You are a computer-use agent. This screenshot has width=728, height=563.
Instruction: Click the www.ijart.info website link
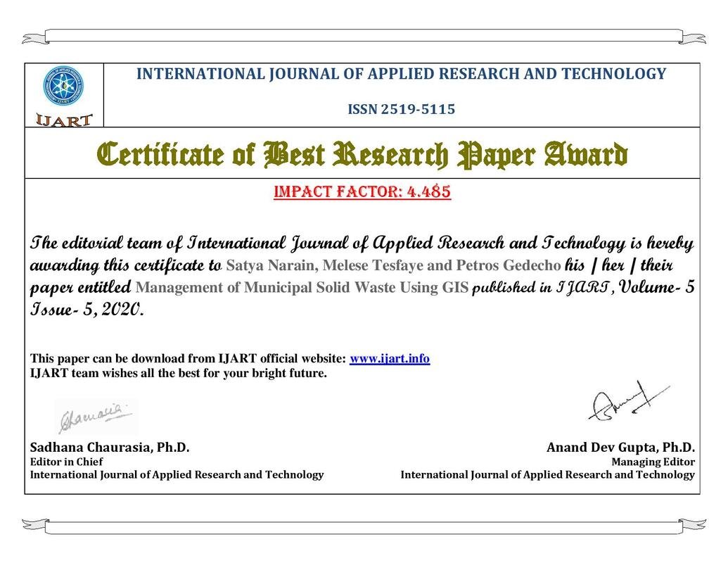tap(390, 359)
